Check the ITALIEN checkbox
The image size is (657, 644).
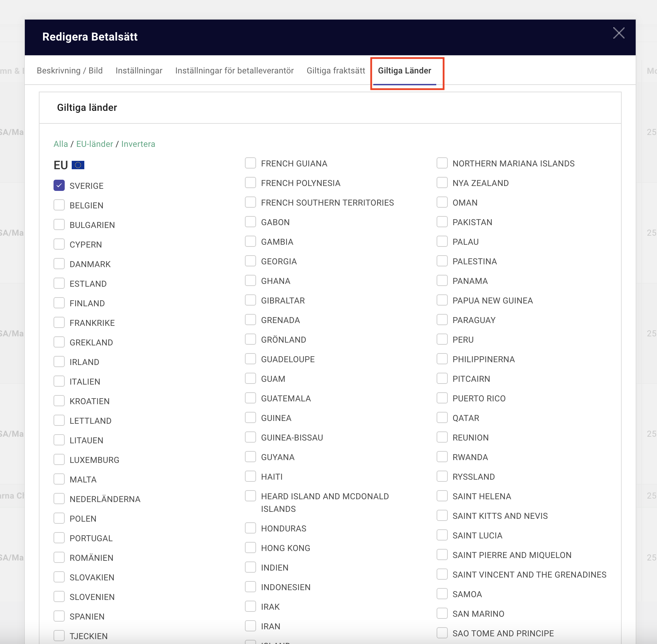(x=59, y=381)
